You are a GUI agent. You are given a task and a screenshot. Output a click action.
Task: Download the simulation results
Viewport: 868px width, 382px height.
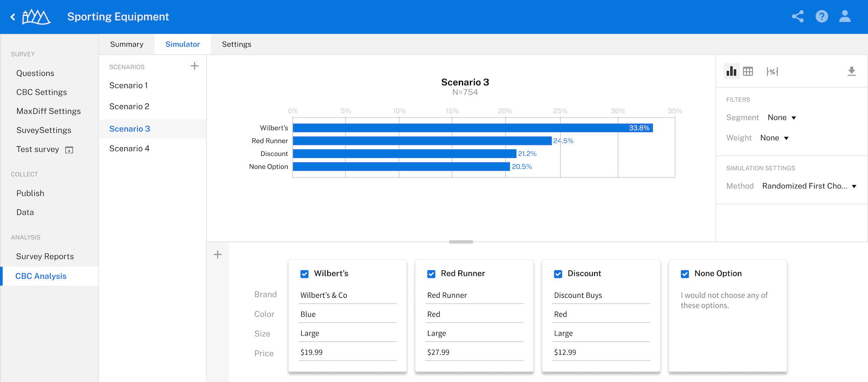coord(852,71)
